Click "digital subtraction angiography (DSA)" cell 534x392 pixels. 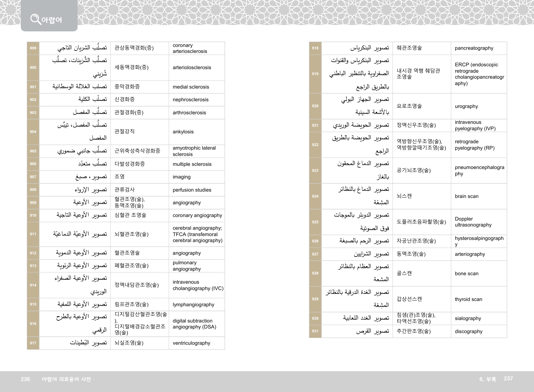pyautogui.click(x=194, y=324)
